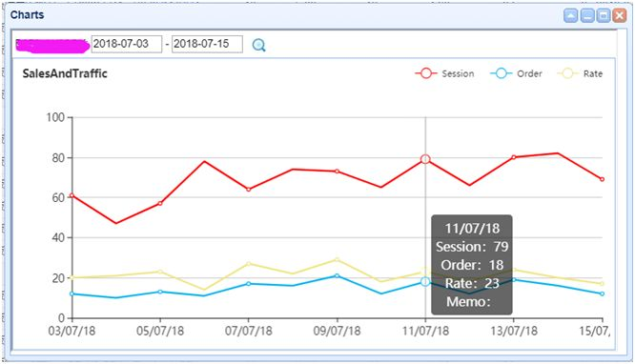Click the magnifier search icon
This screenshot has width=635, height=364.
(x=258, y=45)
